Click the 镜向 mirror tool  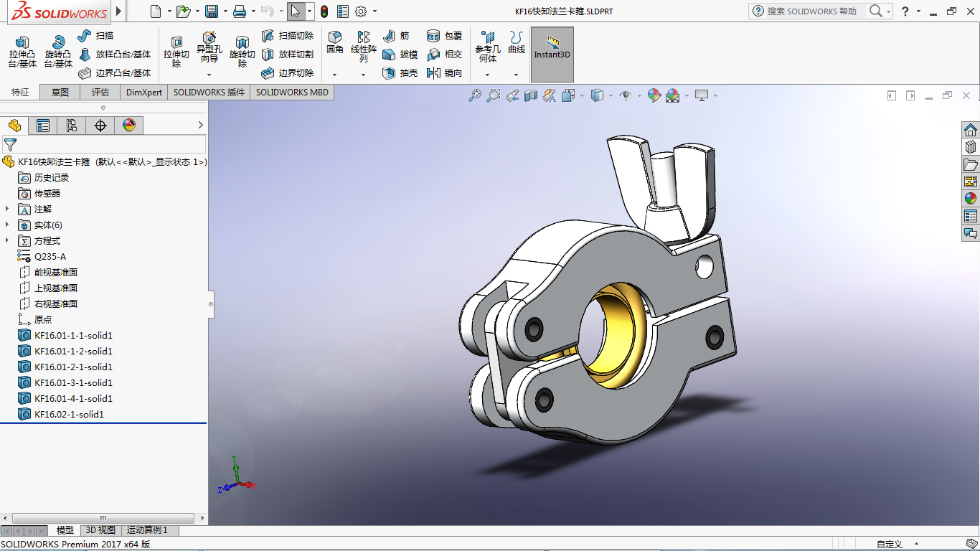(444, 72)
